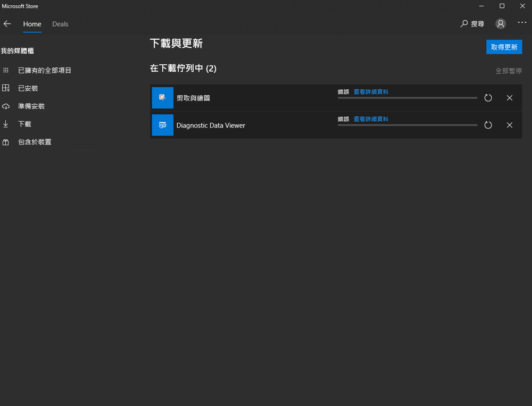Click the cloud icon beside 準備安裝
This screenshot has width=532, height=406.
[6, 106]
